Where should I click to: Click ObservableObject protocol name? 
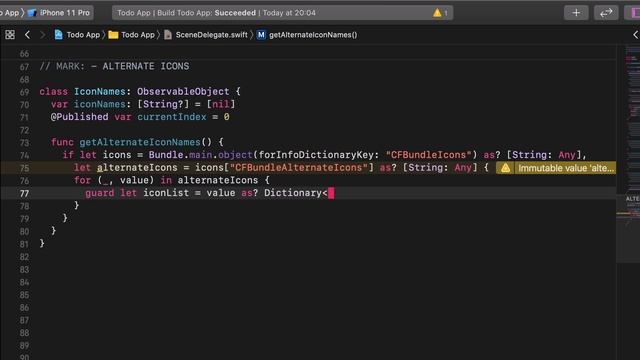coord(183,91)
